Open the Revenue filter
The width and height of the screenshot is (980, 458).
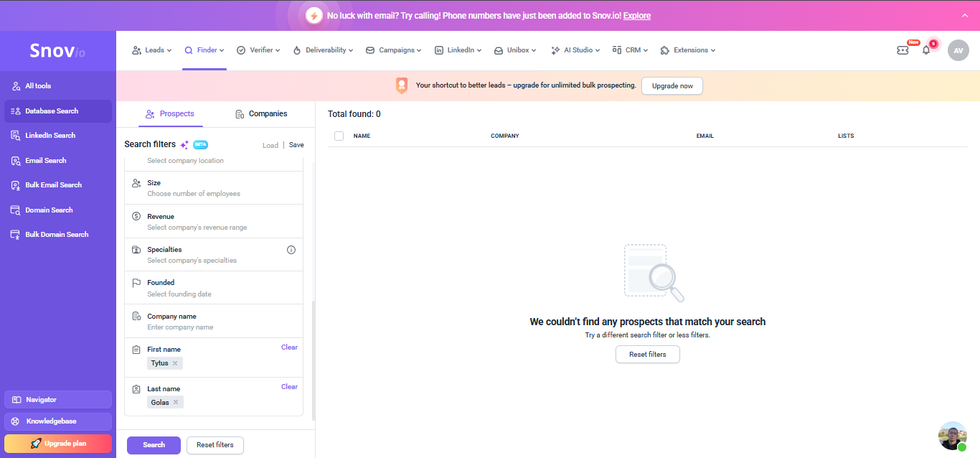(x=214, y=221)
